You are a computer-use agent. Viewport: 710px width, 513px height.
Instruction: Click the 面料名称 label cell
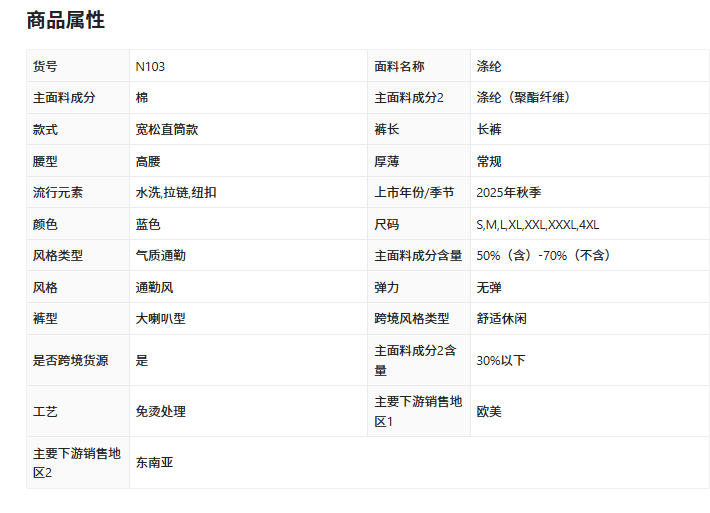[x=399, y=67]
